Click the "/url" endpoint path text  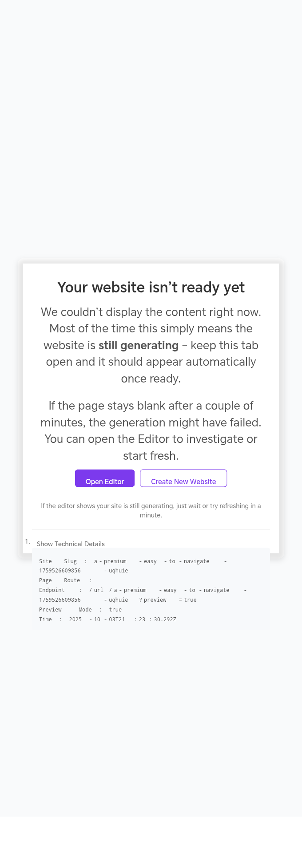(x=96, y=590)
